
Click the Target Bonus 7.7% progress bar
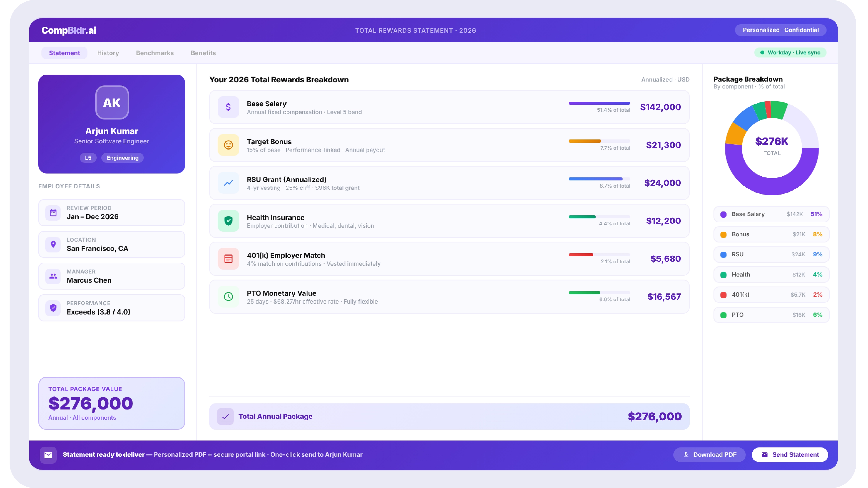pos(599,141)
